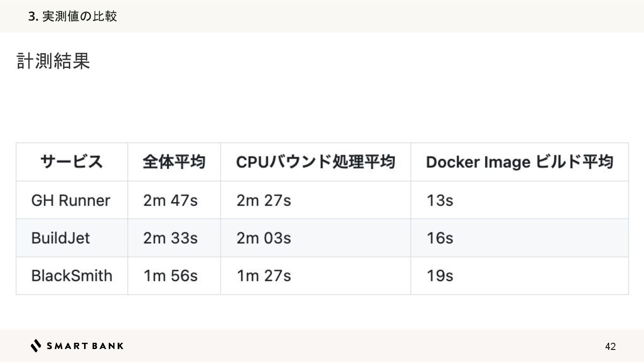Click the 13s Docker build cell

coord(440,200)
